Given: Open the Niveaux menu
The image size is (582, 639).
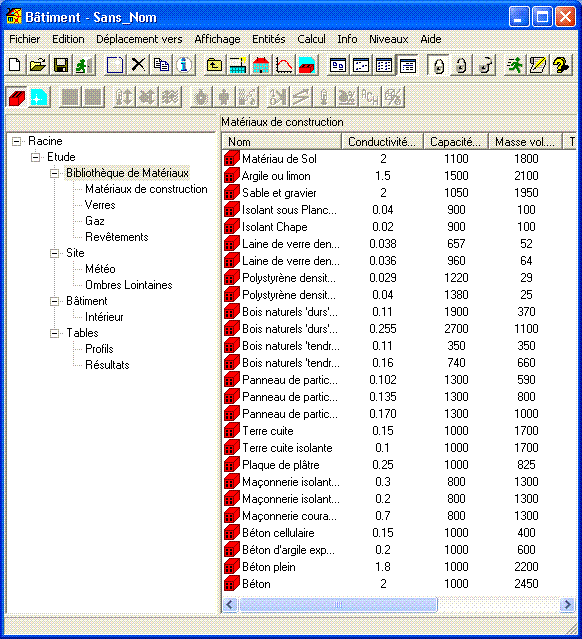Looking at the screenshot, I should 388,39.
